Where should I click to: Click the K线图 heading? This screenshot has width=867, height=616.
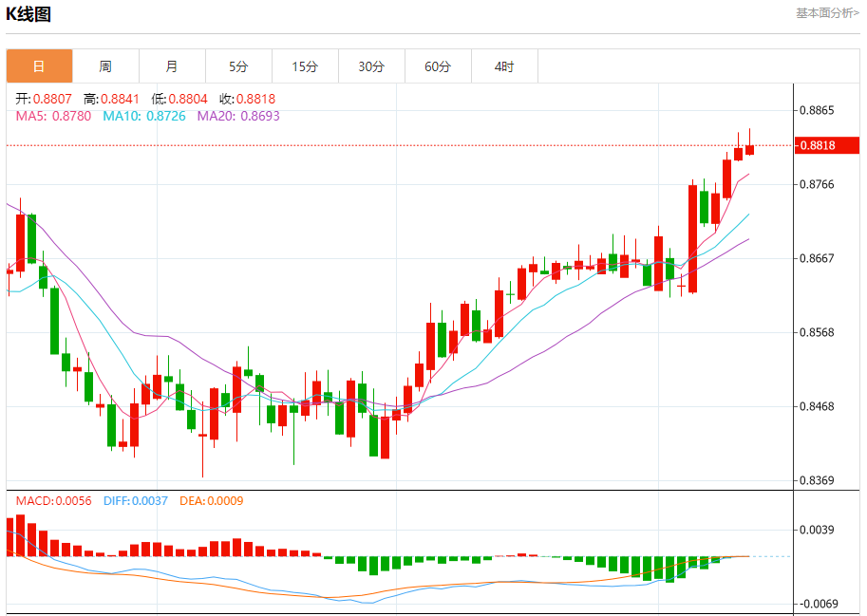28,14
